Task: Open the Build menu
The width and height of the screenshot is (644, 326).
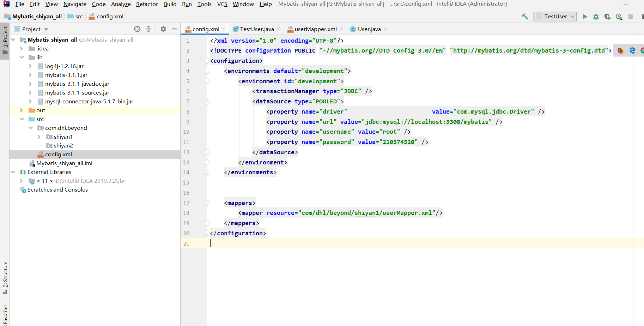Action: 170,4
